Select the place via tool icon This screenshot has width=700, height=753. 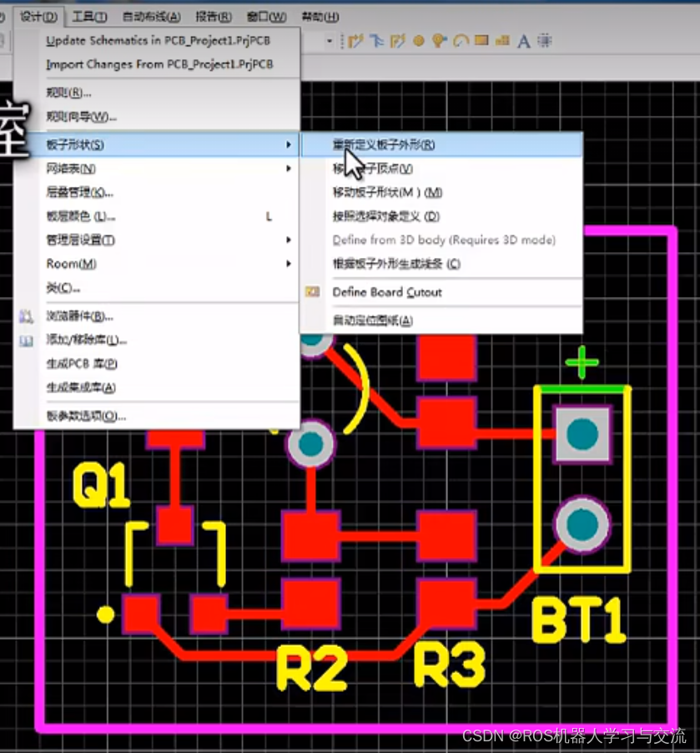coord(438,39)
